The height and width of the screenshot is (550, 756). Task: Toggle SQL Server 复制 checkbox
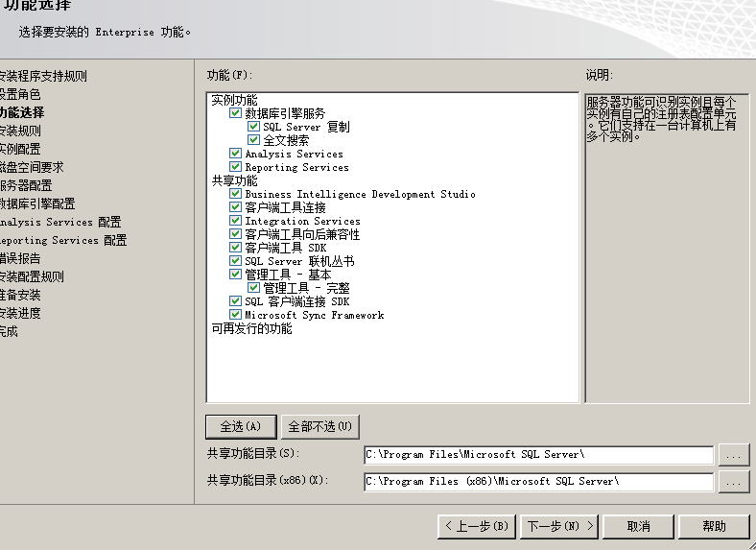pos(253,127)
